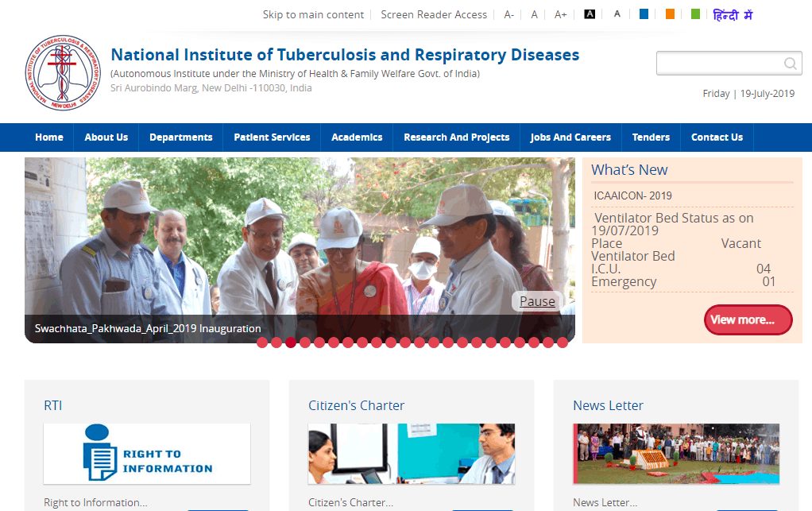Screen dimensions: 812x511
Task: Go to the Tenders menu item
Action: 651,137
